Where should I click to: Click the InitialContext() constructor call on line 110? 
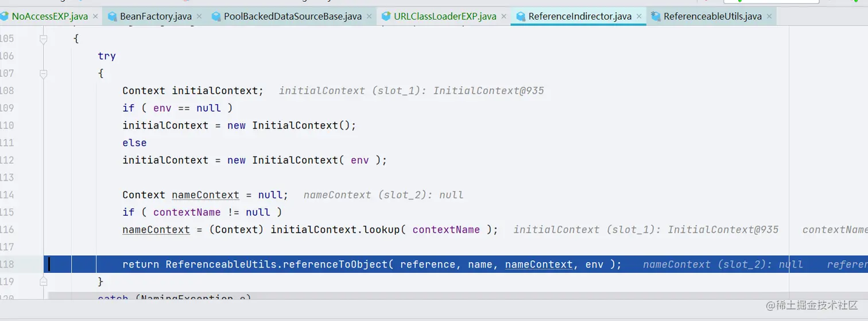tap(301, 126)
